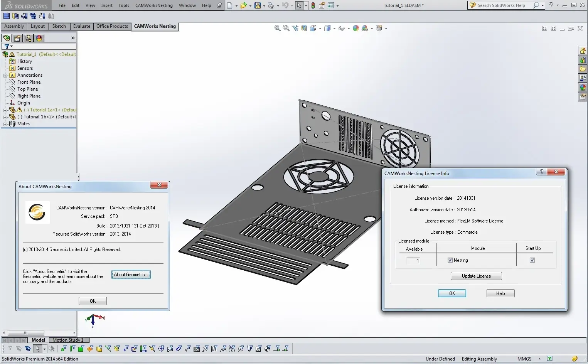
Task: Select the Section View icon
Action: point(304,28)
